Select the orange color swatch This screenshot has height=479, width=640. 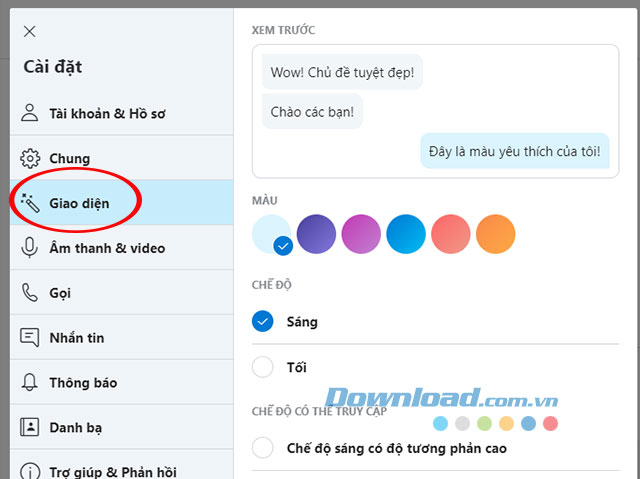(x=496, y=234)
